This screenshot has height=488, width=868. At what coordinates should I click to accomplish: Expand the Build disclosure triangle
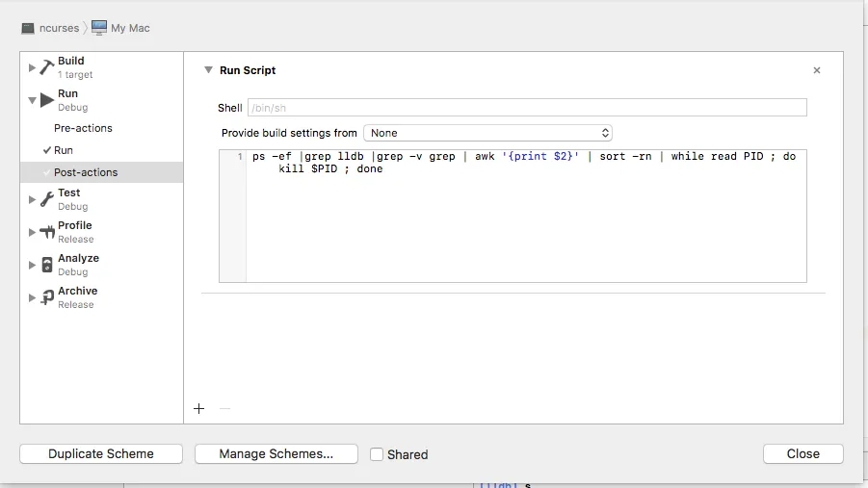point(32,67)
